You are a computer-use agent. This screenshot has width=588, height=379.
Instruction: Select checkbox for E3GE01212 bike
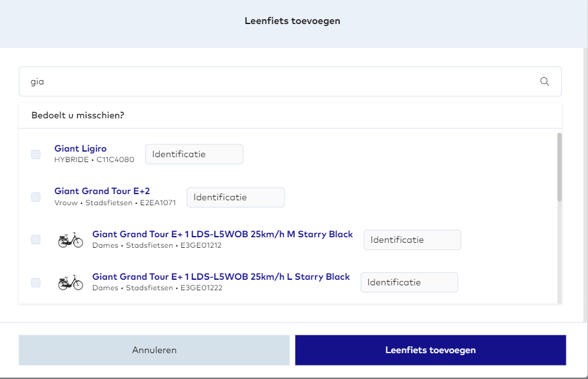[36, 239]
